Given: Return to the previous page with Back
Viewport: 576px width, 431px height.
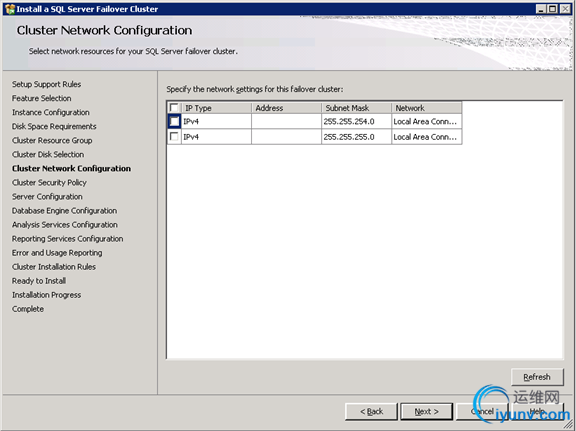Looking at the screenshot, I should coord(371,412).
